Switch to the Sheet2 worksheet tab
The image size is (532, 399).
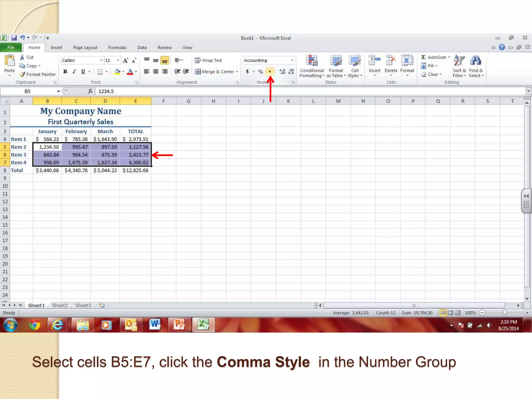(x=60, y=305)
